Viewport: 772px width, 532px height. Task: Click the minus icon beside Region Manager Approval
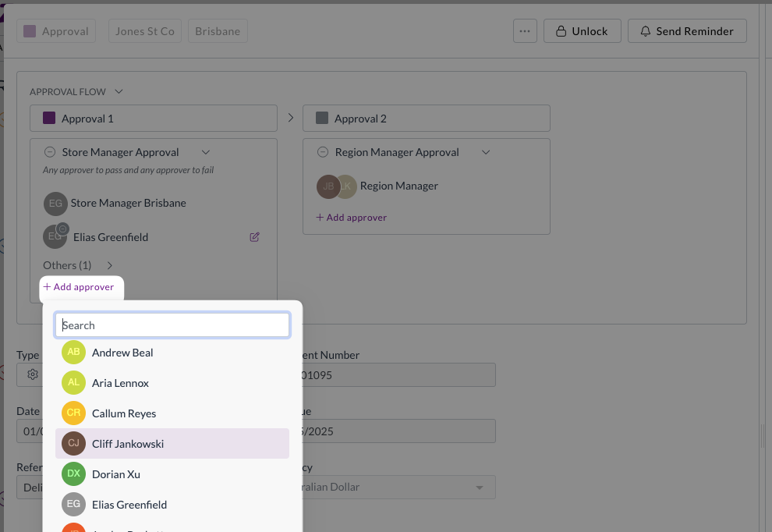tap(323, 153)
